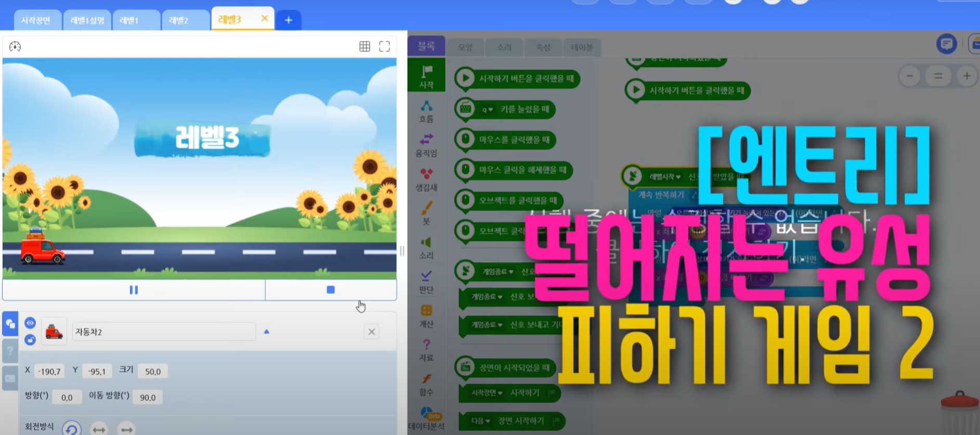
Task: Toggle the lock on the 자동차2 object
Action: coord(30,340)
